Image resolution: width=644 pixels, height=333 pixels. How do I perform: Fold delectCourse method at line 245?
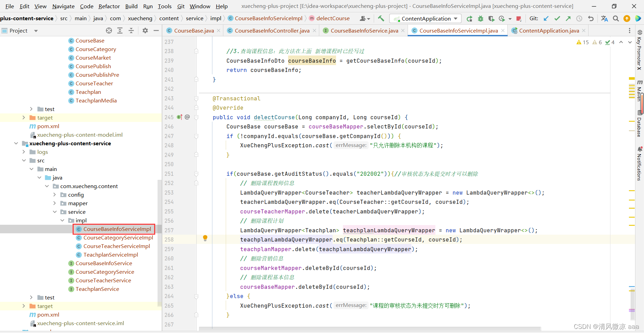pos(196,117)
